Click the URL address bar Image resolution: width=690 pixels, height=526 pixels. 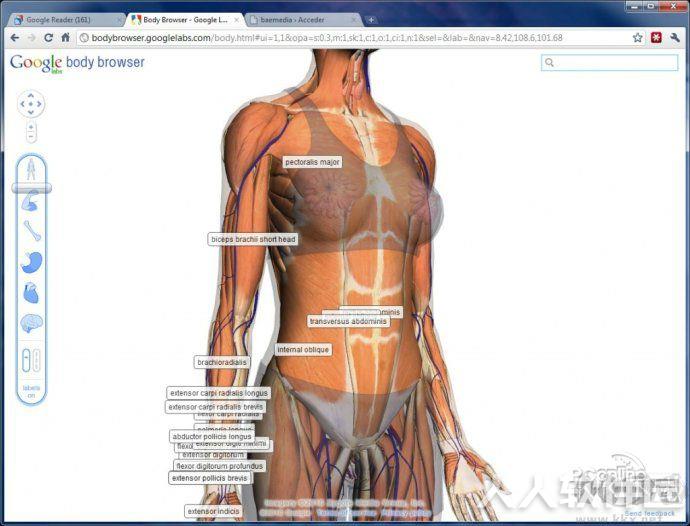[359, 38]
